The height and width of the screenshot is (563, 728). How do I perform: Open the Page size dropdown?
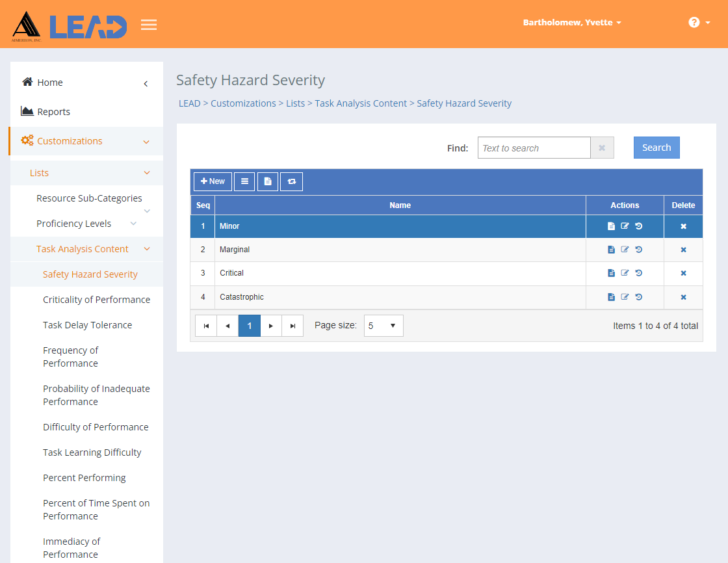383,326
